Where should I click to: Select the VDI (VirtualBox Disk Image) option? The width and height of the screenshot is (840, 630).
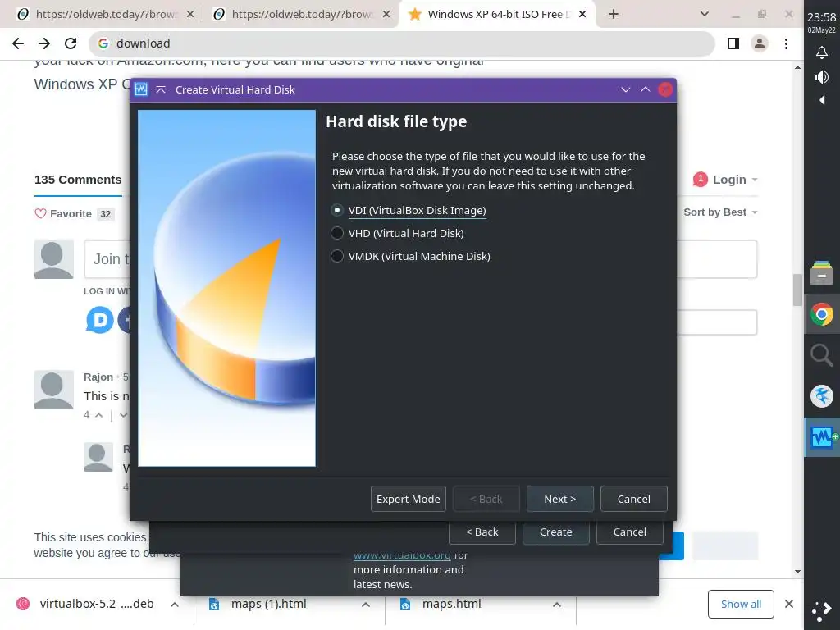(x=409, y=211)
